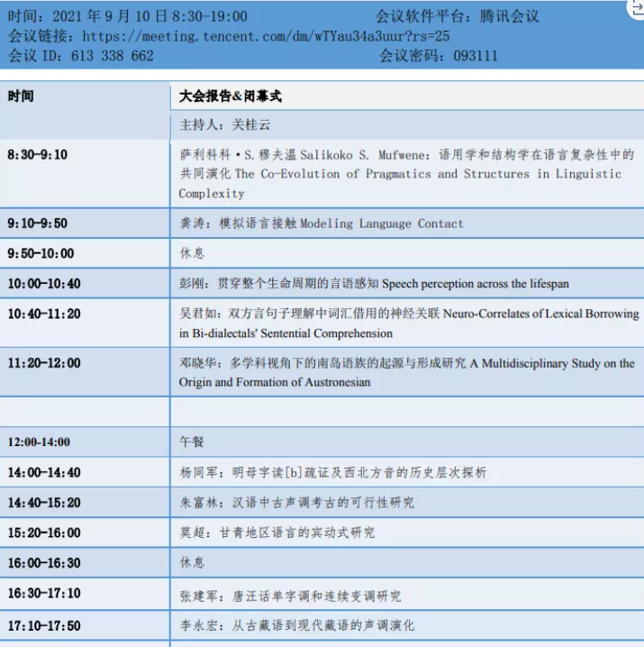Click the 时间 column header

[x=21, y=96]
